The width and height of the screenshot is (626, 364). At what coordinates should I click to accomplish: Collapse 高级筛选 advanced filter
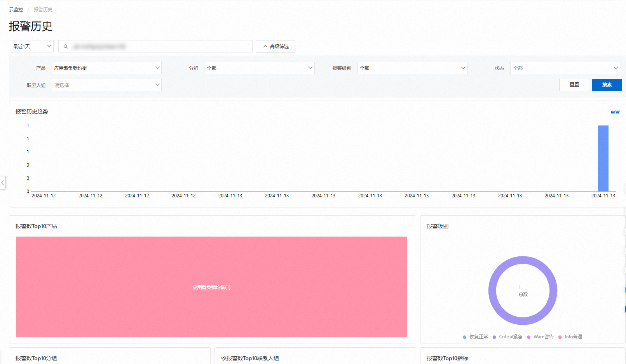click(x=276, y=46)
